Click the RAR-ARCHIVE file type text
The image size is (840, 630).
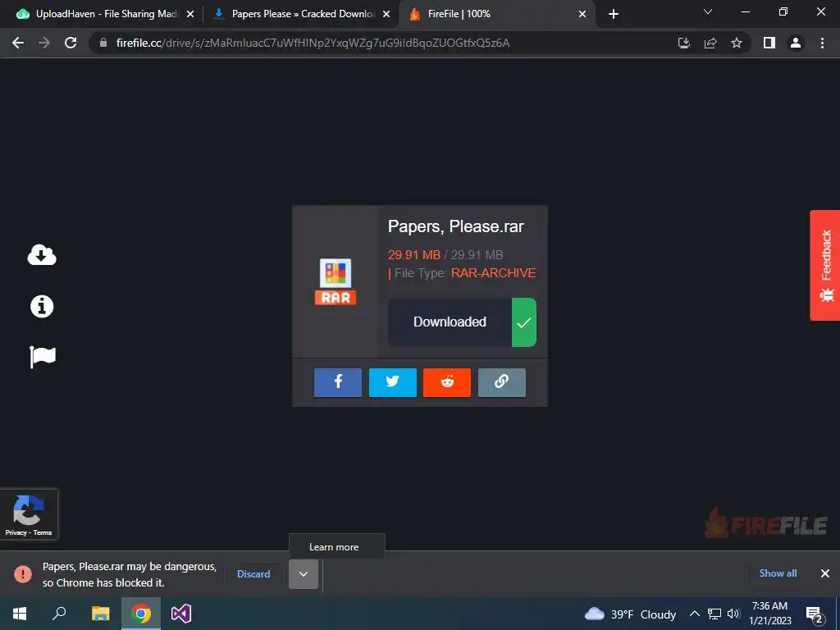(493, 273)
